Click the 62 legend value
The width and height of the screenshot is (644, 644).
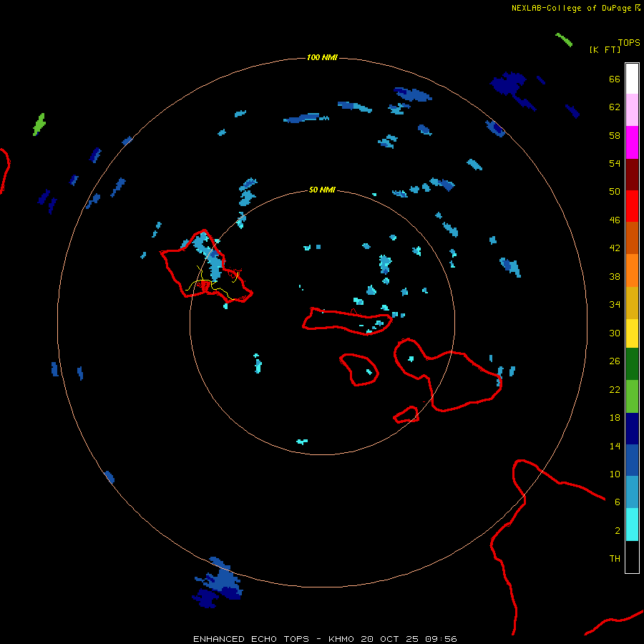pyautogui.click(x=615, y=107)
